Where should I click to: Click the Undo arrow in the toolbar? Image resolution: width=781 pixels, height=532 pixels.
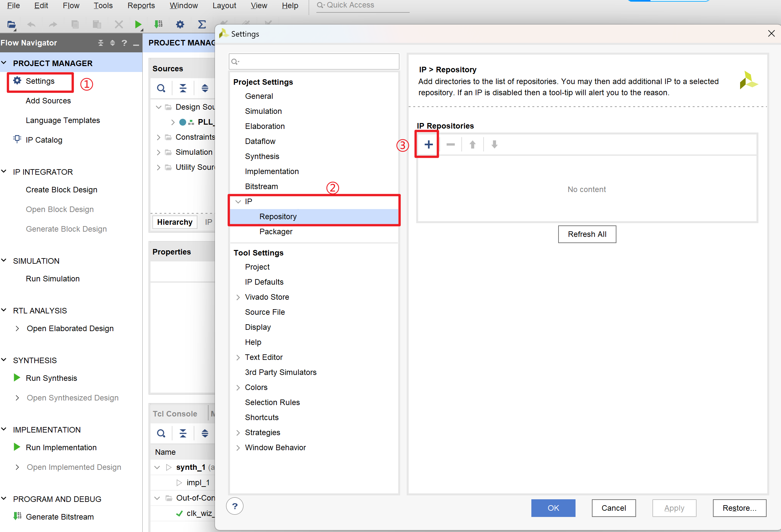[x=31, y=24]
